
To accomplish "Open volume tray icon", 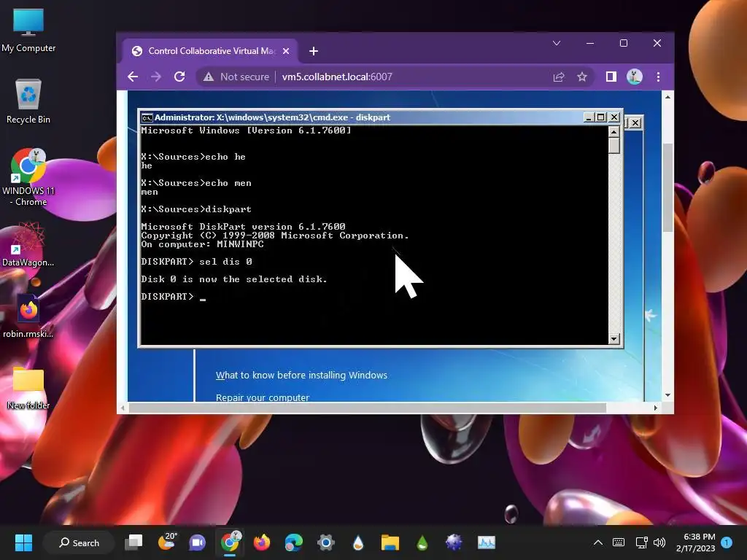I will click(x=659, y=542).
